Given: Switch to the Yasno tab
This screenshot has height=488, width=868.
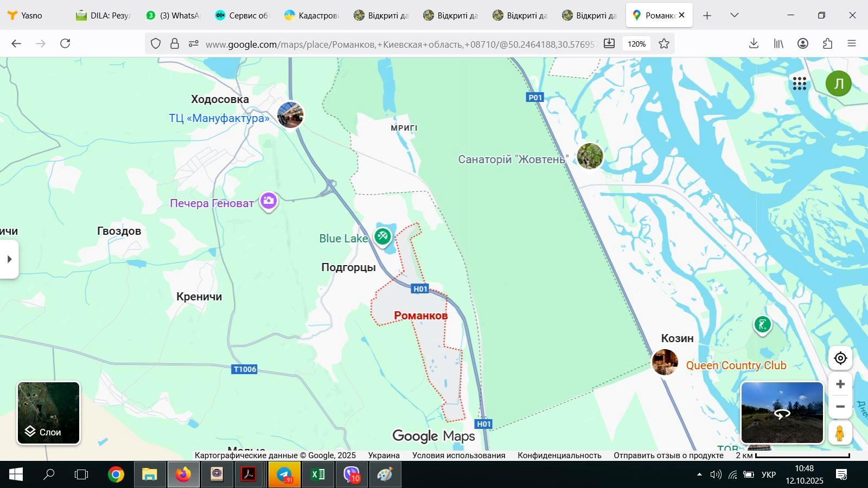Looking at the screenshot, I should 31,15.
